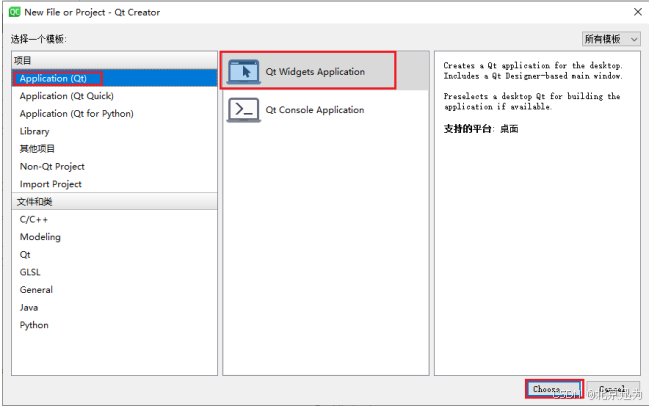Click the Qt Console Application terminal icon

tap(244, 110)
